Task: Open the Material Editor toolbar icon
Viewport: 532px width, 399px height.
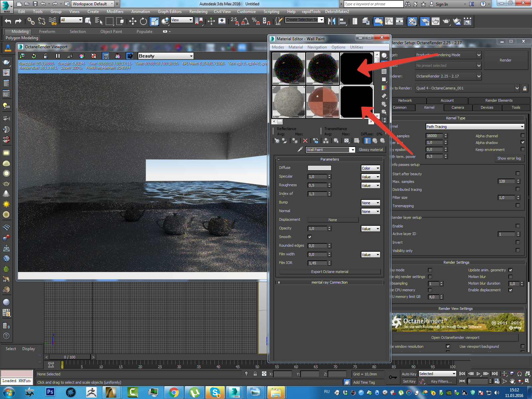Action: pos(412,21)
